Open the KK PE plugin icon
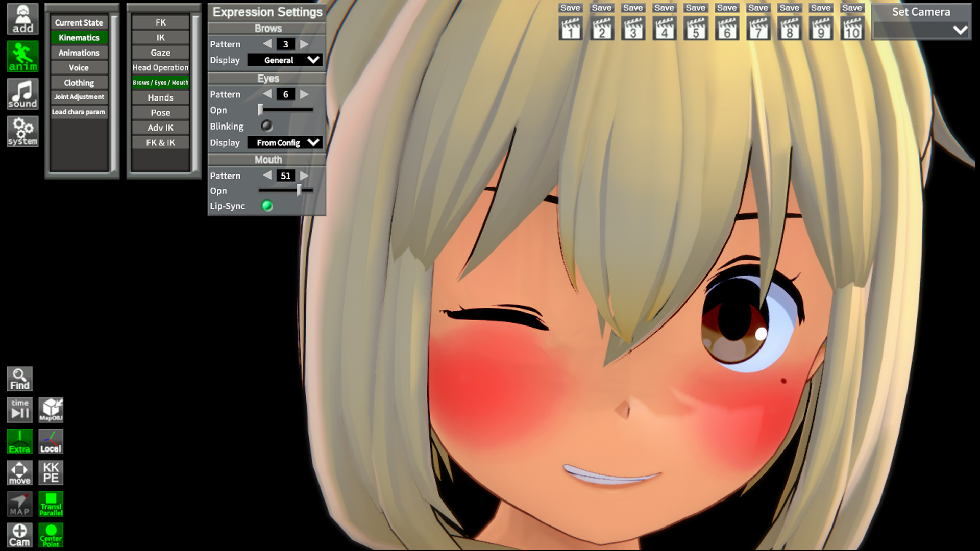Viewport: 980px width, 551px height. point(51,472)
